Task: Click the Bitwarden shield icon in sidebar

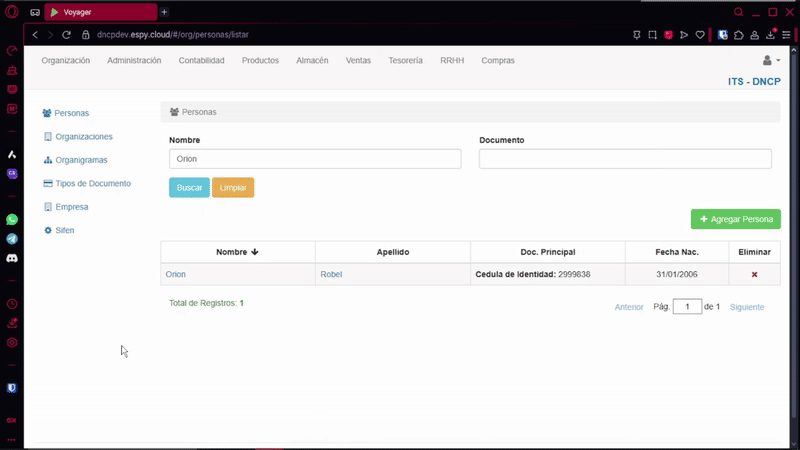Action: (x=12, y=388)
